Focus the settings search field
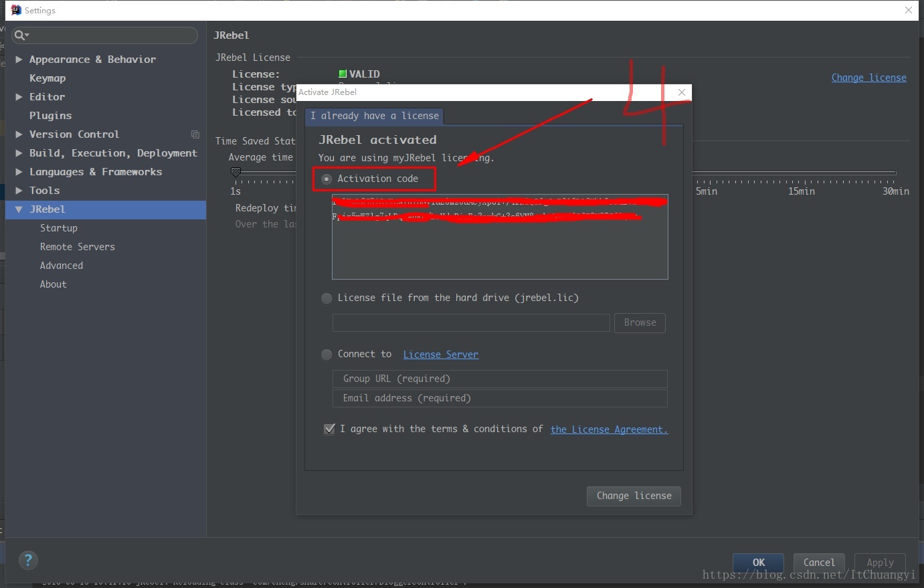 (104, 35)
